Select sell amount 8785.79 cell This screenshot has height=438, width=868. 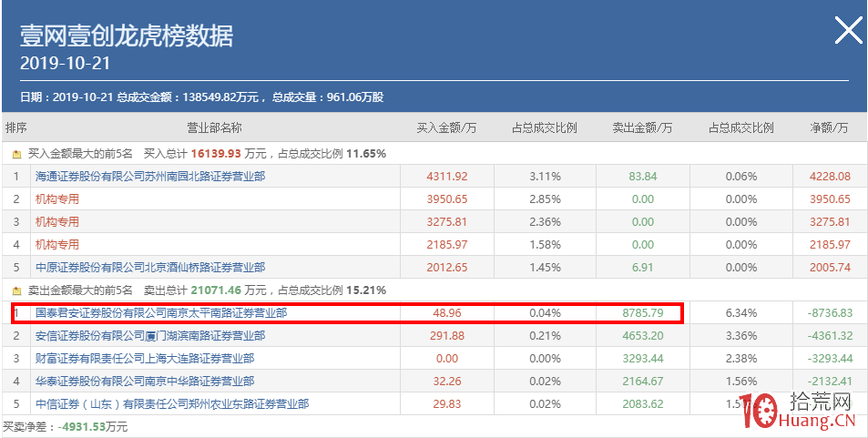pyautogui.click(x=643, y=313)
